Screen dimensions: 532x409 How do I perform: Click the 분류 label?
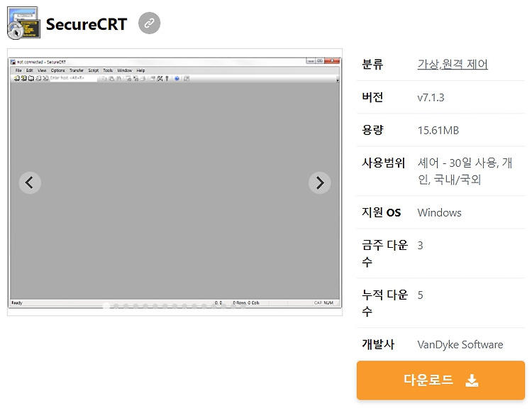372,64
